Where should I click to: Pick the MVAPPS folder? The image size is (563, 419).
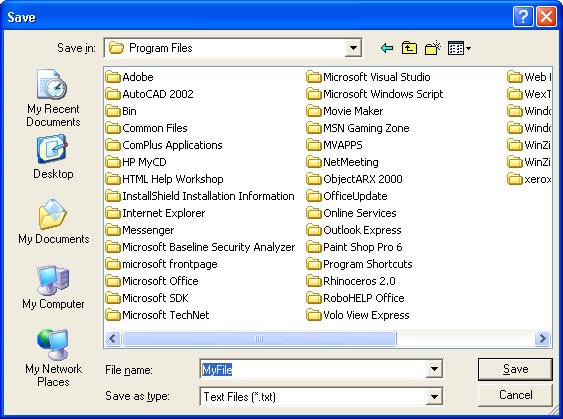[x=335, y=145]
